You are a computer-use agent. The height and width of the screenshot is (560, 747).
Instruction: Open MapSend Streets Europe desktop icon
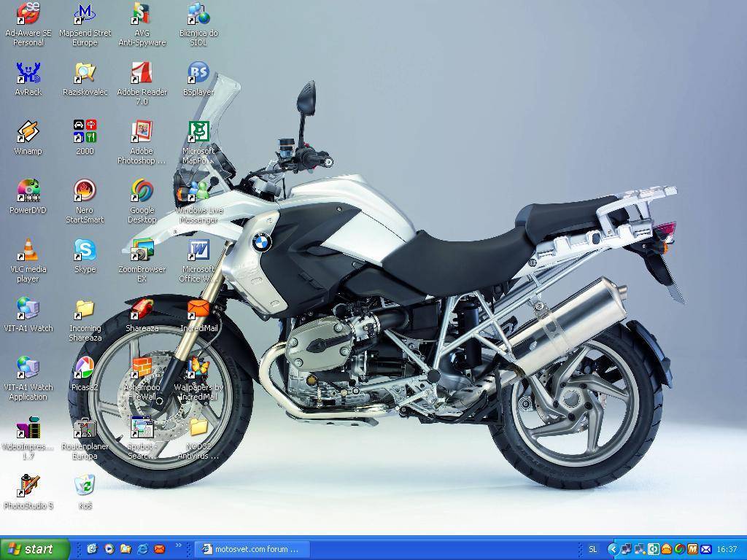pyautogui.click(x=85, y=24)
